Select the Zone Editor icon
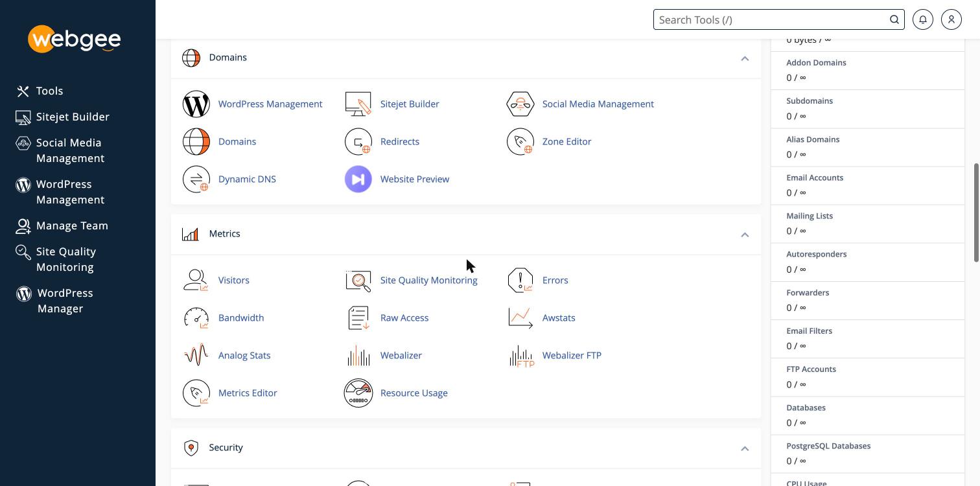The image size is (980, 486). 520,141
